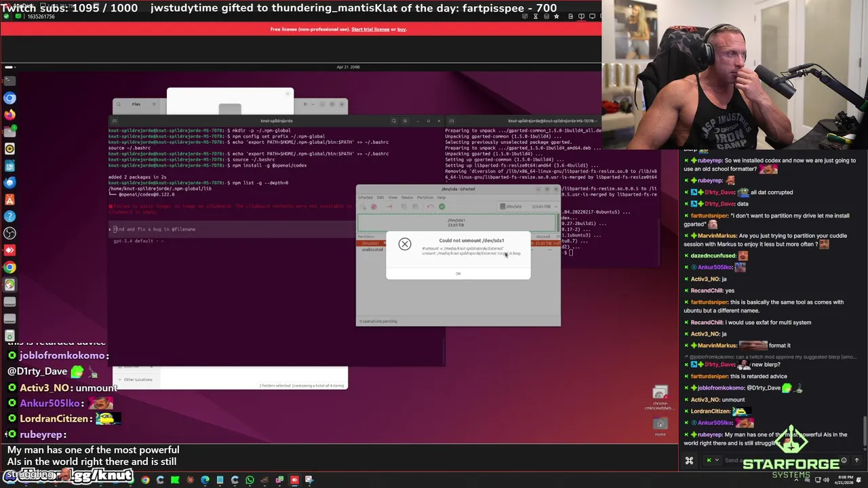Open the Terminal icon in the Ubuntu dock
The height and width of the screenshot is (488, 868).
pyautogui.click(x=9, y=81)
